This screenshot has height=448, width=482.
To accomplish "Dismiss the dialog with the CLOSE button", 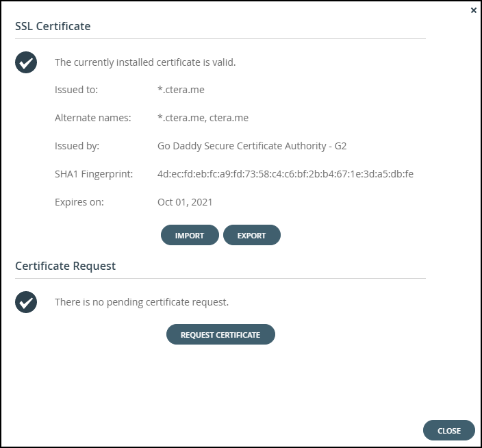I will pos(449,430).
